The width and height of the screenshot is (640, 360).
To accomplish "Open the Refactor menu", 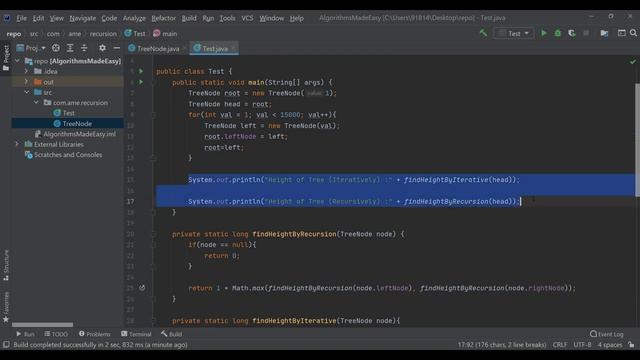I will coord(163,18).
